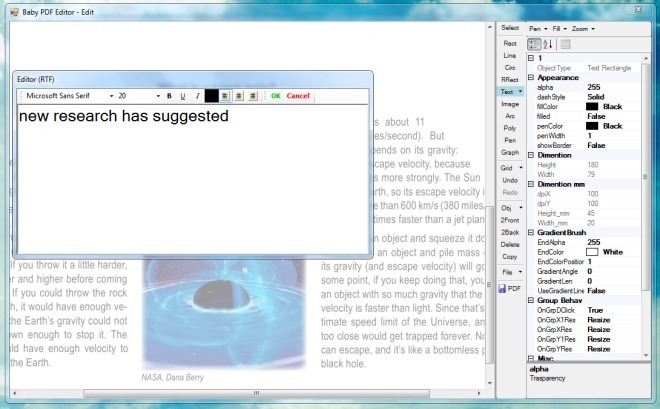Choose the Poly drawing tool
Screen dimensions: 660x409
coord(510,128)
